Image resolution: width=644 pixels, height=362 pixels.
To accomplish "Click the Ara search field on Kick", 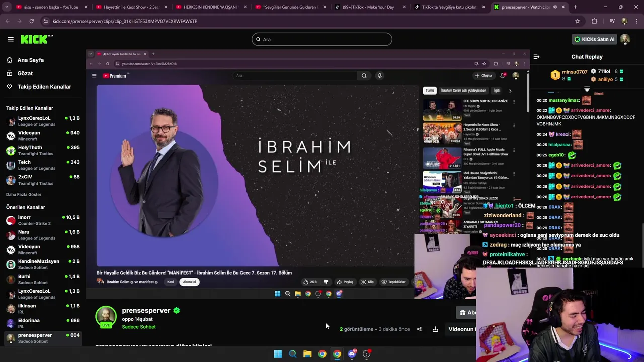I will click(x=322, y=39).
